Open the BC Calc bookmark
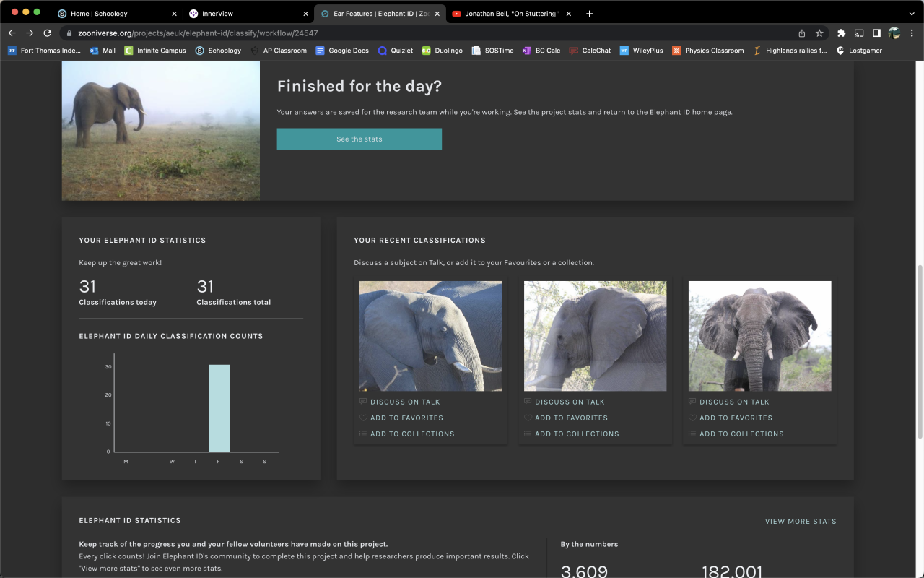This screenshot has height=578, width=924. (x=541, y=51)
